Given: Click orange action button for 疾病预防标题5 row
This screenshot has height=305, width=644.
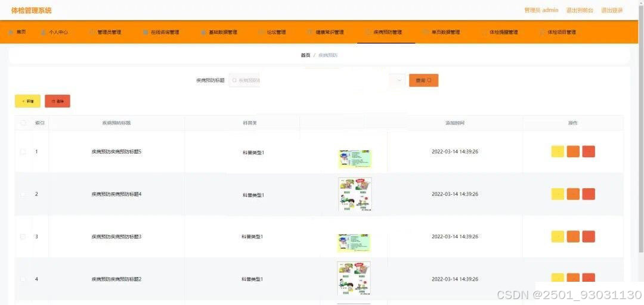Looking at the screenshot, I should click(573, 151).
